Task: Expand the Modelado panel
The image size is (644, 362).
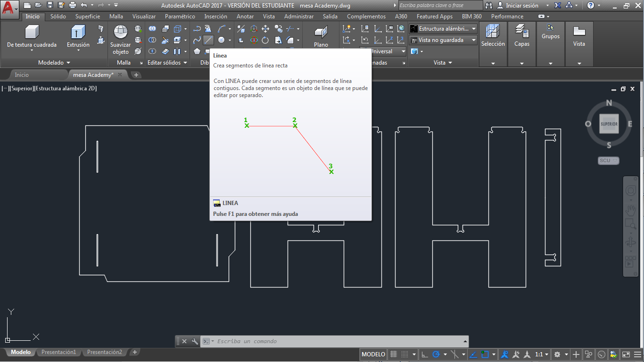Action: pos(54,62)
